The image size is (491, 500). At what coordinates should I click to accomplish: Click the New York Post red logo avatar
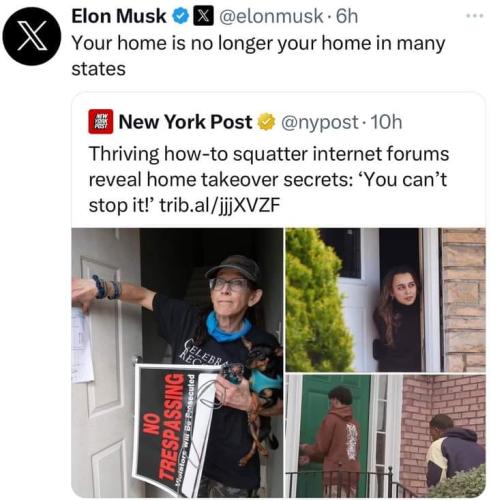click(x=101, y=122)
